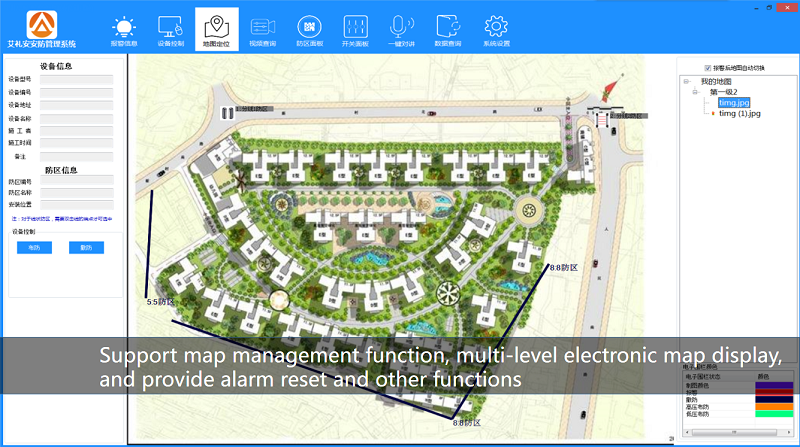Click the 设备编号 device number field
The width and height of the screenshot is (800, 447).
[77, 92]
